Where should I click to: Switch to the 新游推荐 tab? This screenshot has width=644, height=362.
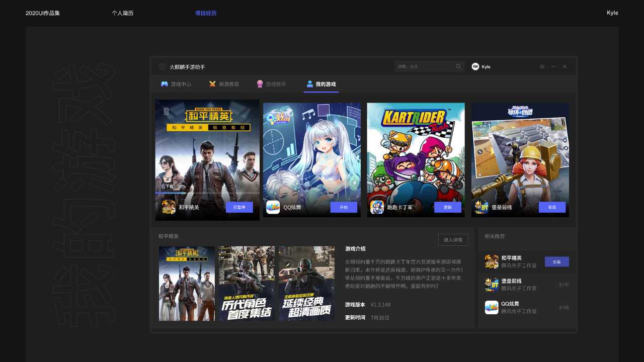[224, 84]
